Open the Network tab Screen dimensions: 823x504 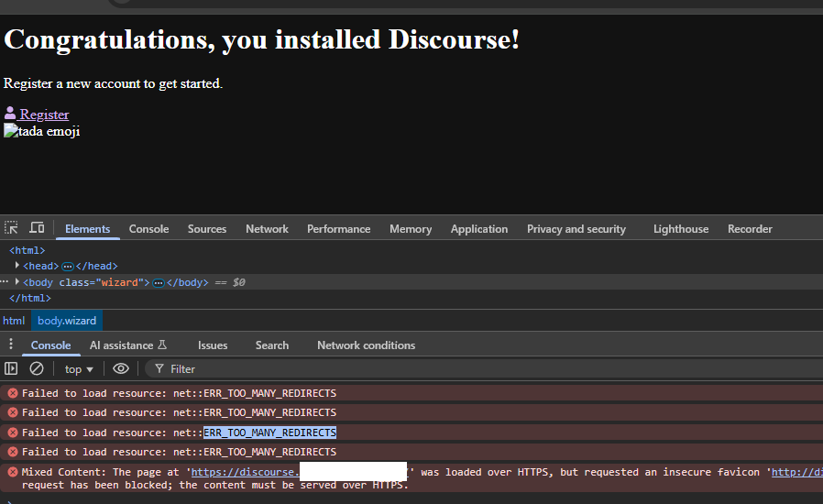pyautogui.click(x=268, y=229)
